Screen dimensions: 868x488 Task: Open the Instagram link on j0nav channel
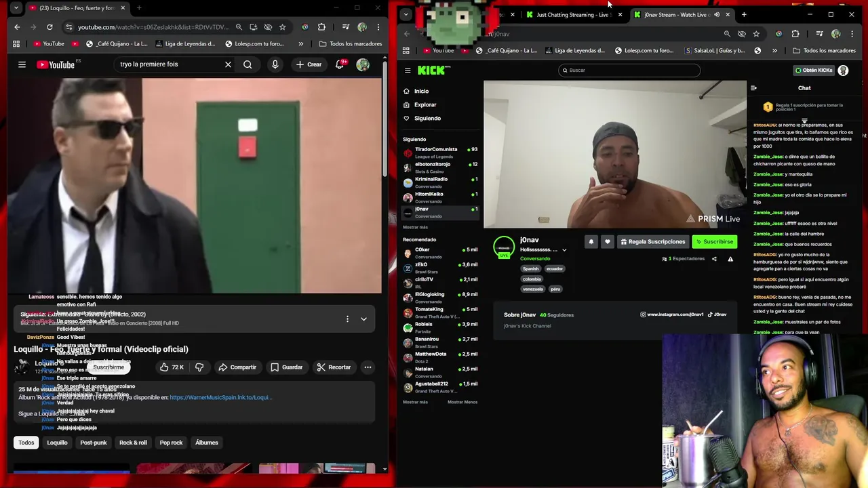tap(671, 314)
